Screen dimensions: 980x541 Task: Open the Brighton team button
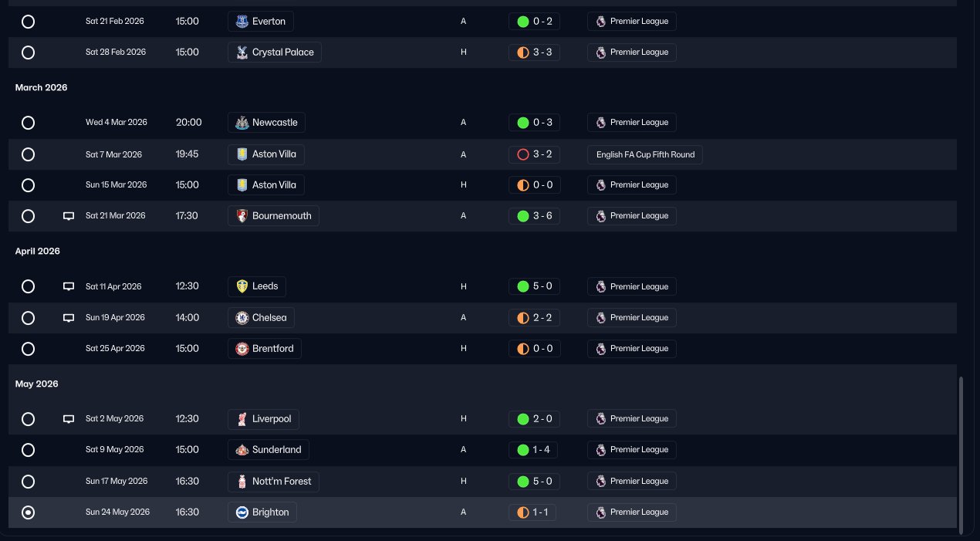tap(262, 512)
